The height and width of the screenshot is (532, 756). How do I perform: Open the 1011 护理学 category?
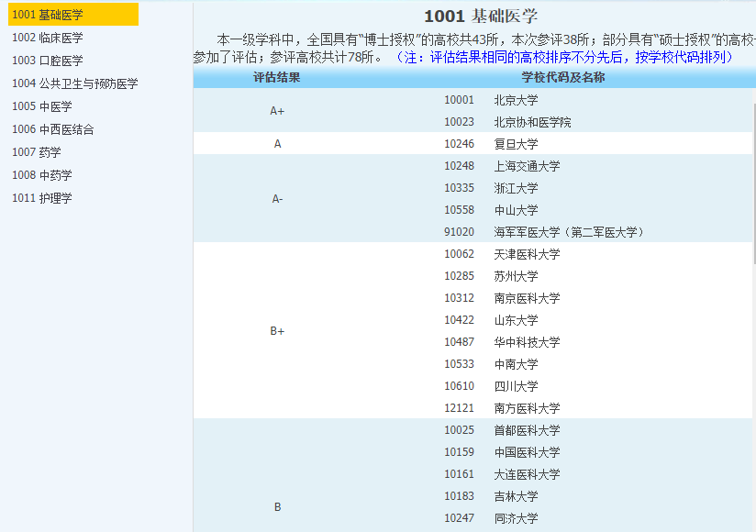click(41, 198)
